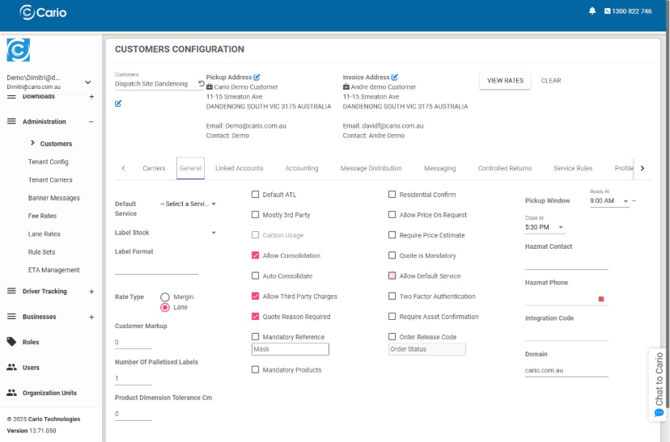Click the Users people icon in sidebar

point(11,367)
